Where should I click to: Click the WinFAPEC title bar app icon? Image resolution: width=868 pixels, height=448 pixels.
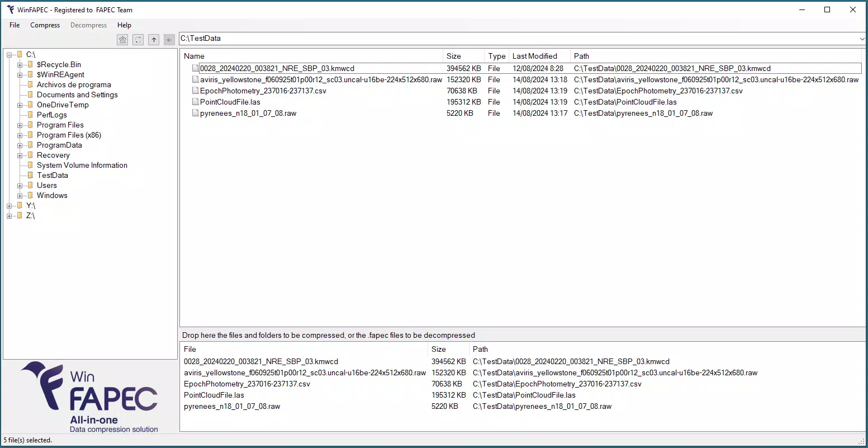click(x=11, y=10)
